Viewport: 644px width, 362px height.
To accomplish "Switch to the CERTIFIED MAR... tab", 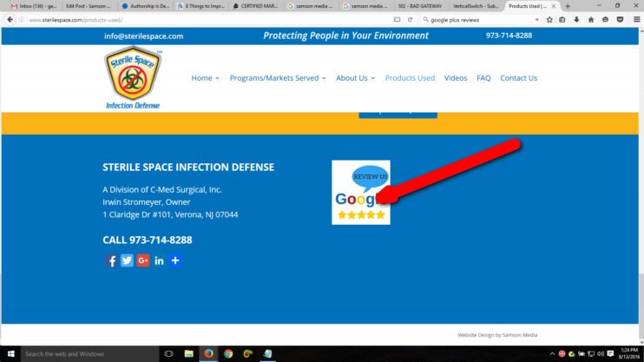I will click(x=256, y=6).
